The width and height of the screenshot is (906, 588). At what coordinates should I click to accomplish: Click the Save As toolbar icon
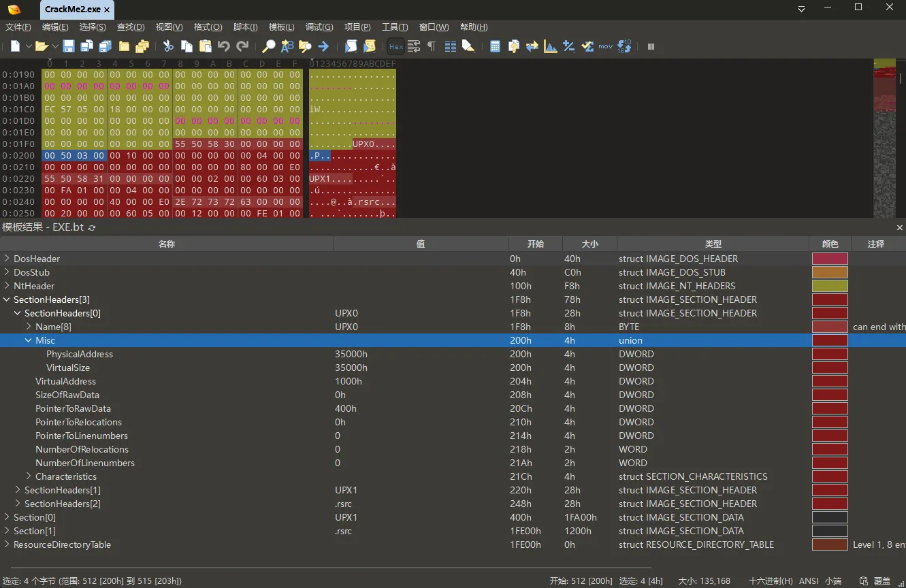87,46
